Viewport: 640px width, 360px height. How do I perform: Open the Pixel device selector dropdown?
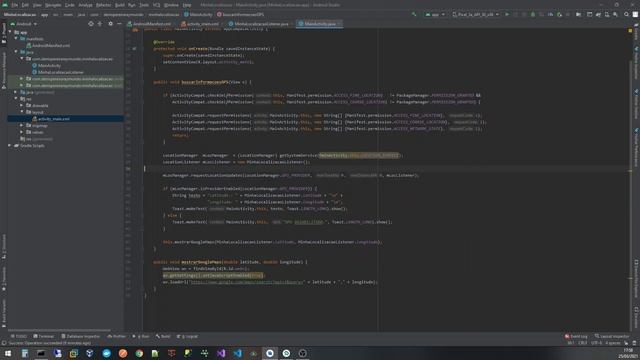tap(476, 14)
